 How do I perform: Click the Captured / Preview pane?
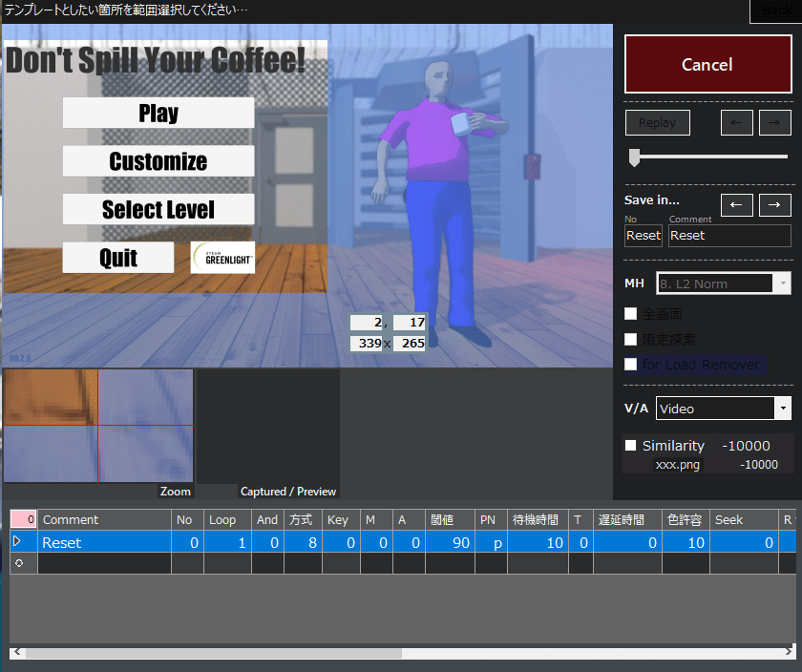[268, 427]
